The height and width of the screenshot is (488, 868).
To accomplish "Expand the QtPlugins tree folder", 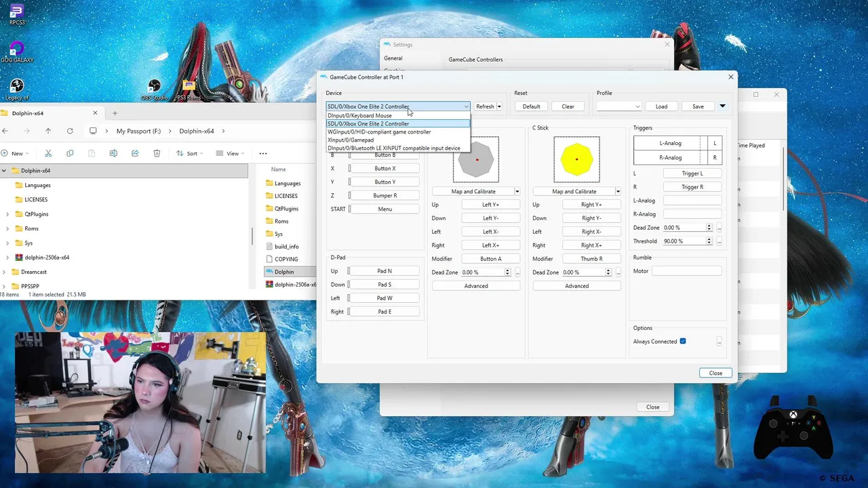I will tap(7, 214).
